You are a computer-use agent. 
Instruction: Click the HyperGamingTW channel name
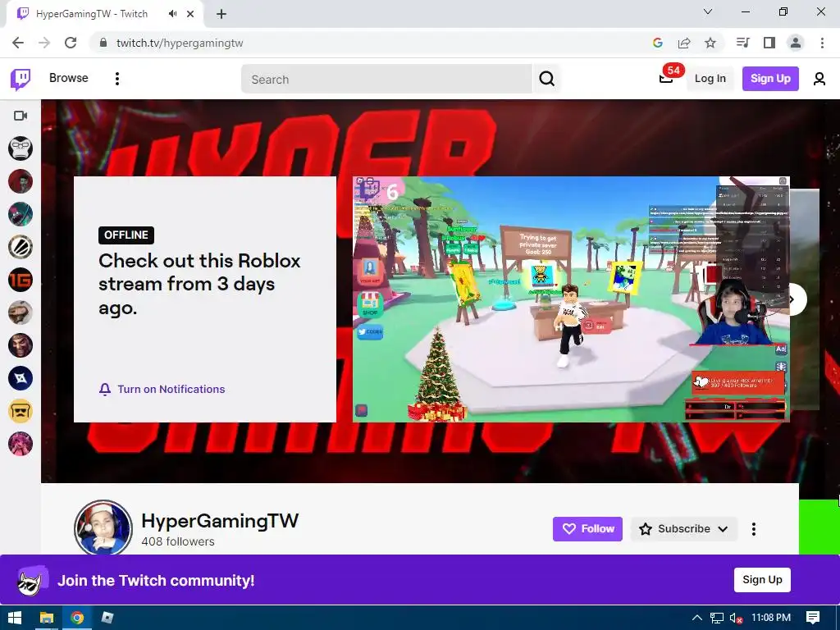(x=220, y=521)
